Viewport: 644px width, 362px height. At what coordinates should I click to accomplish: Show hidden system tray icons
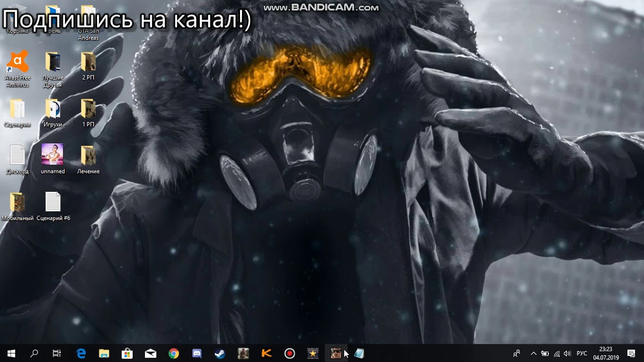(533, 353)
